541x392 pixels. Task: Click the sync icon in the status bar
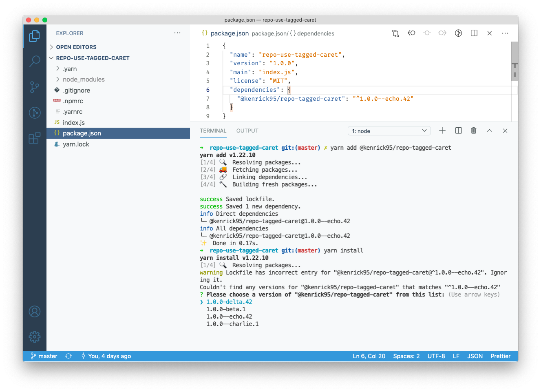point(68,356)
